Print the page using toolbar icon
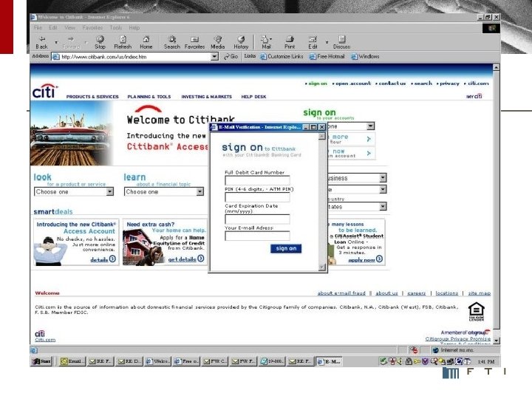Viewport: 532px width, 399px height. point(290,42)
